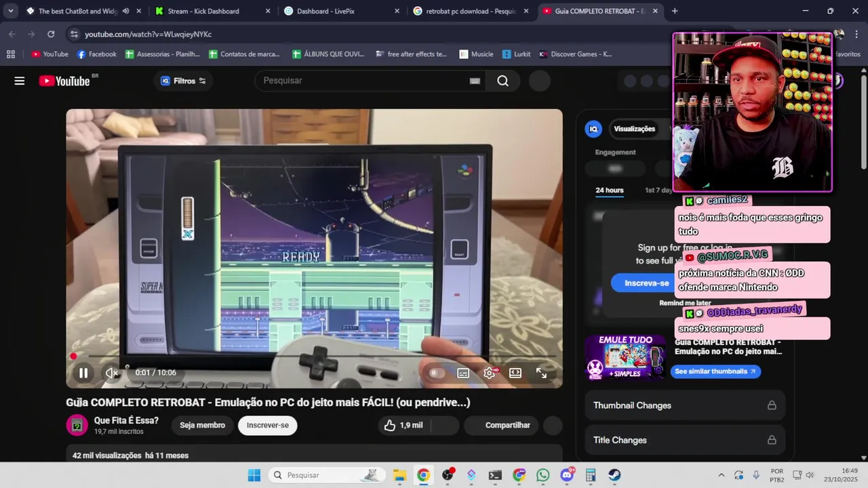Screen dimensions: 868x488
Task: Select the Visualizações tab in side panel
Action: tap(634, 129)
